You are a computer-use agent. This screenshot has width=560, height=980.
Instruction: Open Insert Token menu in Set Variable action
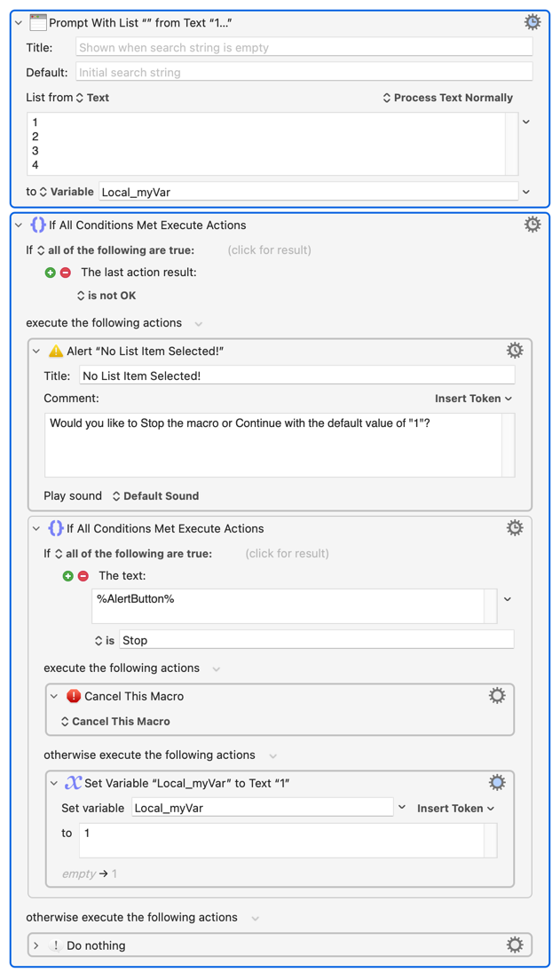455,809
